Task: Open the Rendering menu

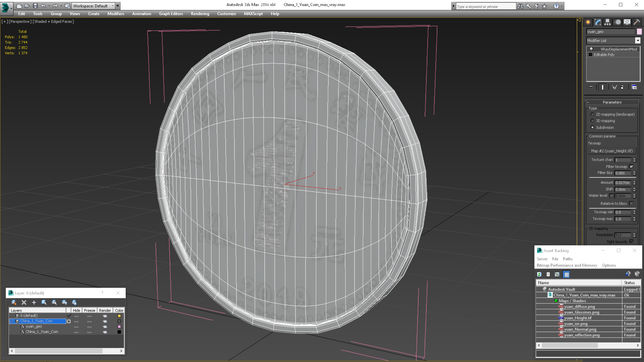Action: pyautogui.click(x=200, y=14)
